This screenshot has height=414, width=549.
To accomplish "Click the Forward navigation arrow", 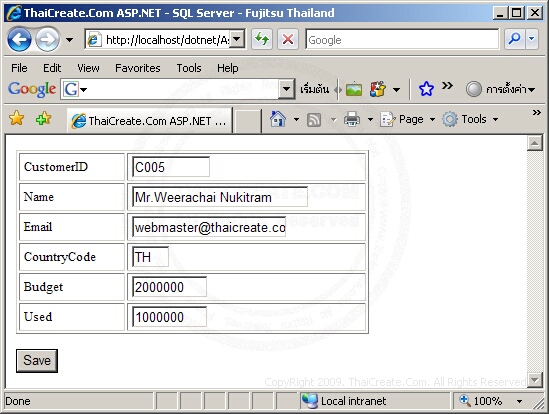I will click(48, 40).
